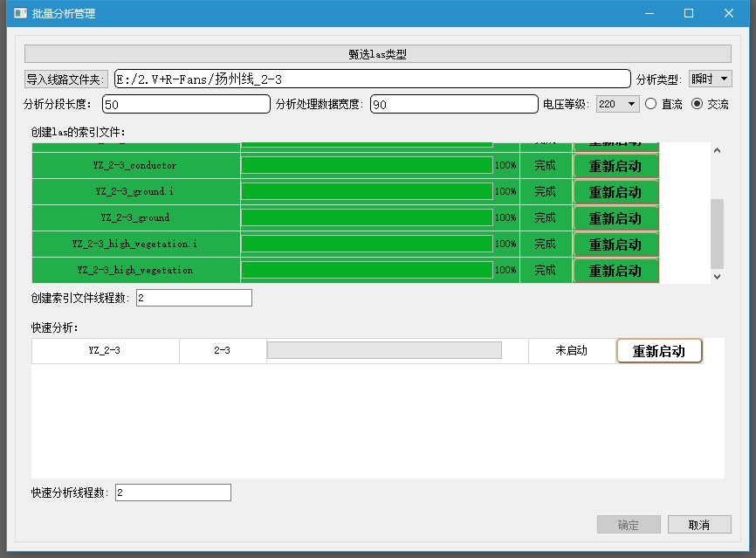Click the index list scroll down arrow

coord(717,276)
